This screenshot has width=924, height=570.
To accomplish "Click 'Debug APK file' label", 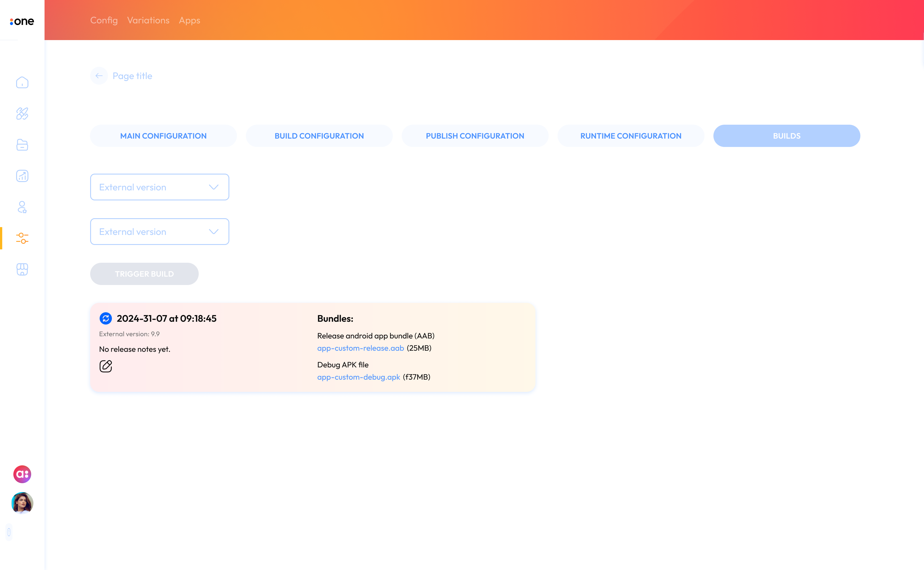I will coord(343,365).
